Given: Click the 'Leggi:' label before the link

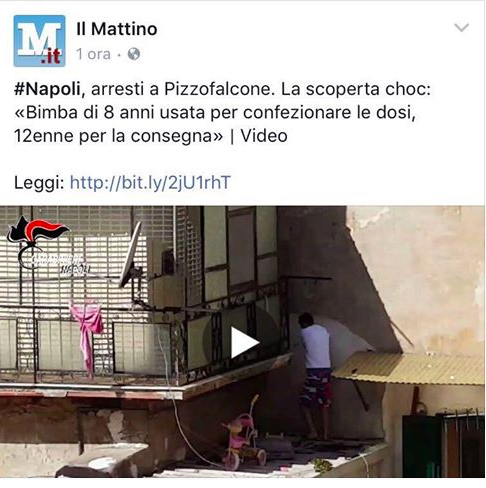Looking at the screenshot, I should 39,183.
